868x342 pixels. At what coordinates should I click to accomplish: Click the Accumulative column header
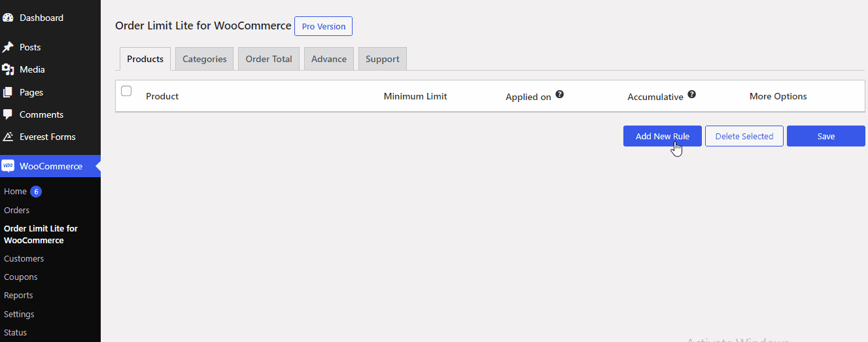655,97
